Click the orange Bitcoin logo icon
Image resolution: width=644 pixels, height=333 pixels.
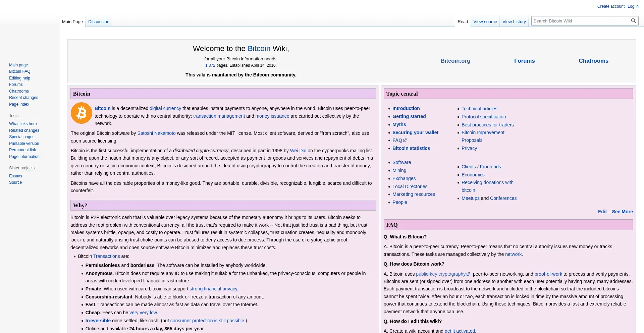tap(82, 113)
